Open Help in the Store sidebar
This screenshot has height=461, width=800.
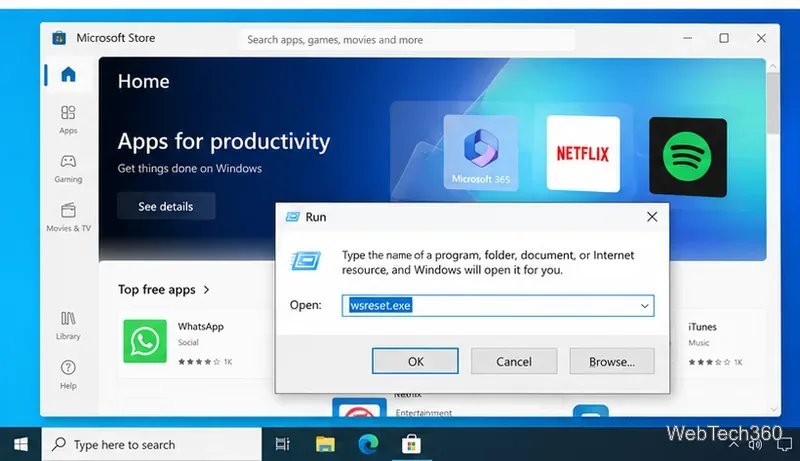[68, 374]
